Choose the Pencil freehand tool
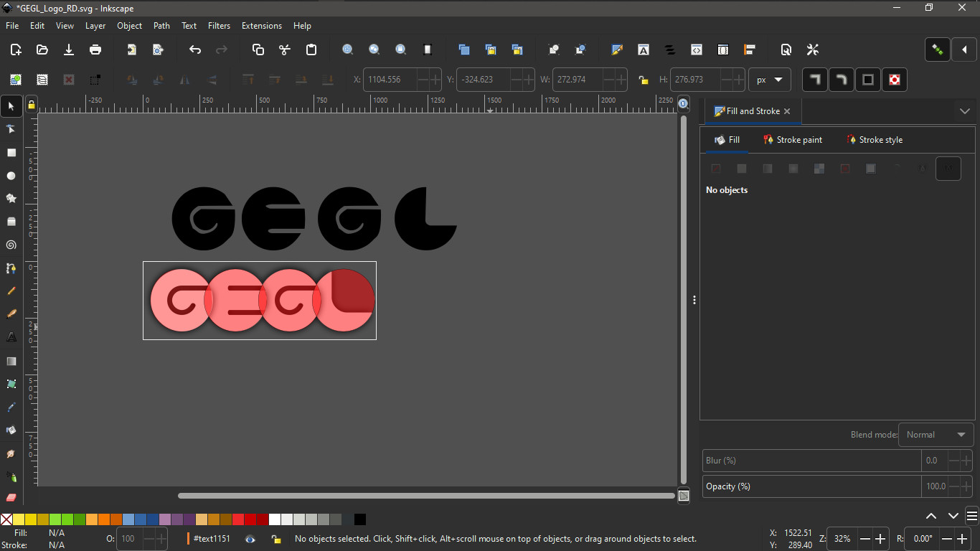The width and height of the screenshot is (980, 551). coord(11,291)
